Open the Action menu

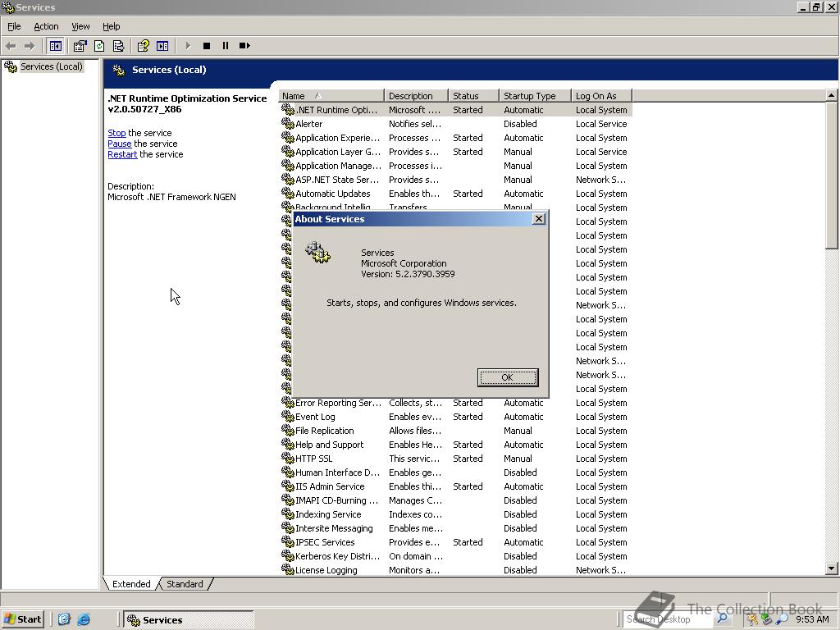tap(46, 26)
